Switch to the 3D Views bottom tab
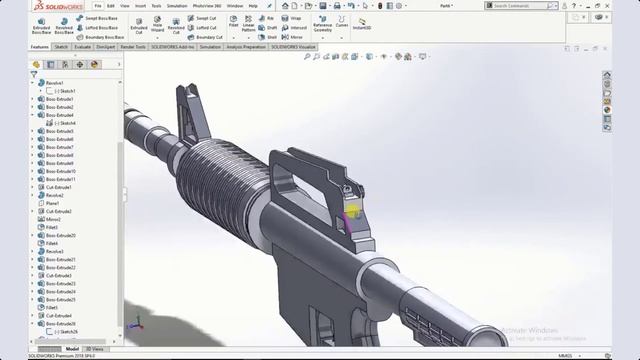This screenshot has height=360, width=640. point(95,349)
